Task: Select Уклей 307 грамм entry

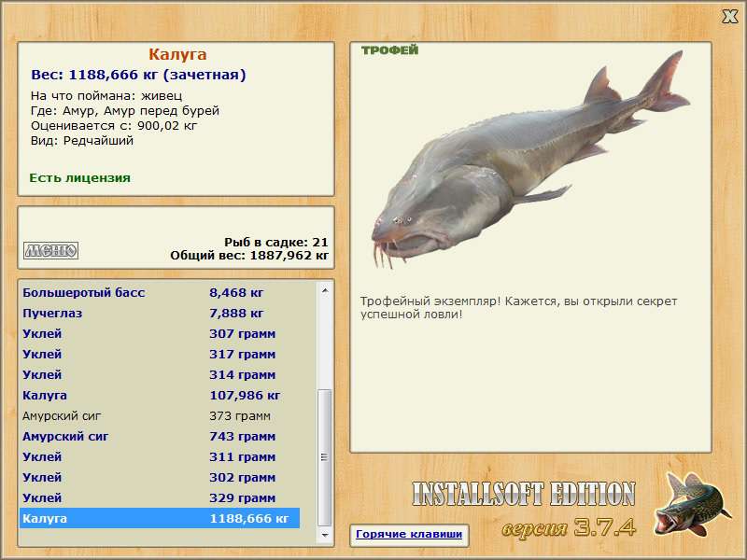Action: pyautogui.click(x=160, y=333)
